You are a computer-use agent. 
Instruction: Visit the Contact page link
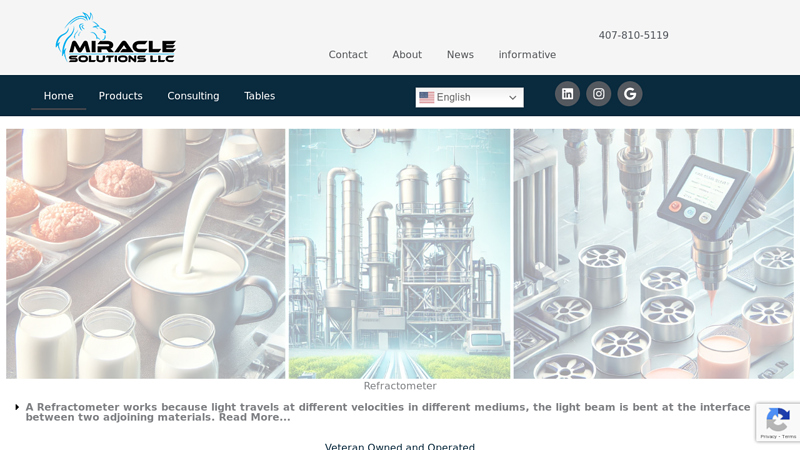[x=348, y=55]
